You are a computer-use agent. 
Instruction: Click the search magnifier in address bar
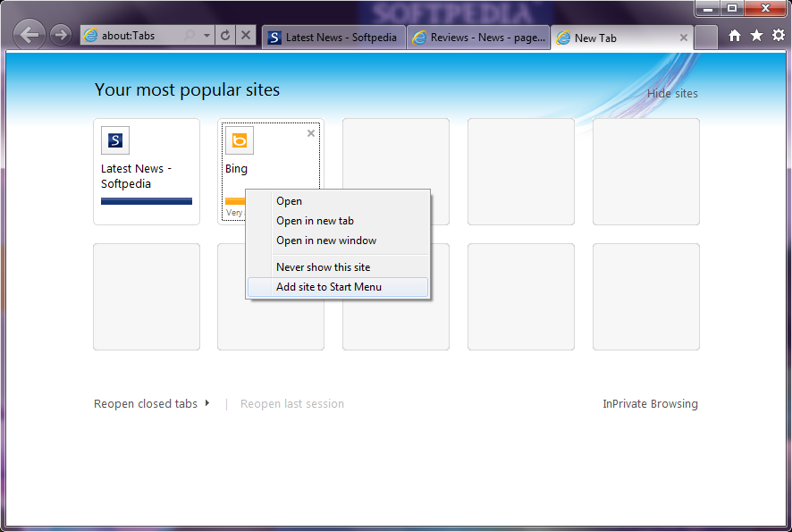click(x=190, y=36)
